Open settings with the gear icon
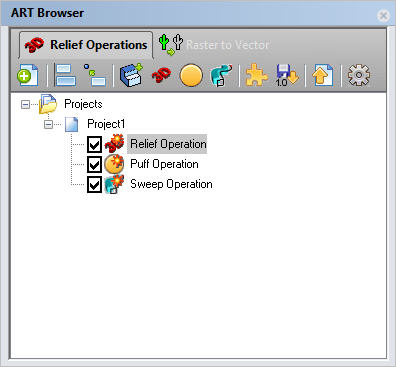The width and height of the screenshot is (396, 367). [x=359, y=75]
